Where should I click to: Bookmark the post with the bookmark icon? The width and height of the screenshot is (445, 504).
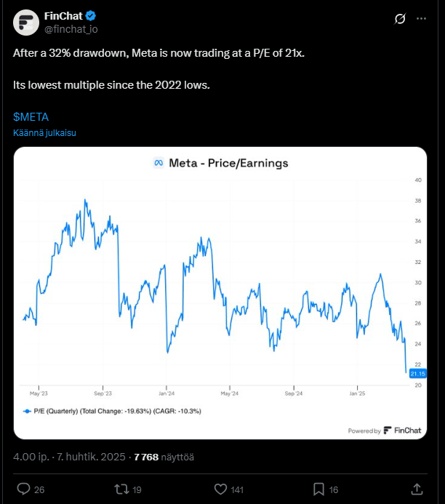point(318,489)
